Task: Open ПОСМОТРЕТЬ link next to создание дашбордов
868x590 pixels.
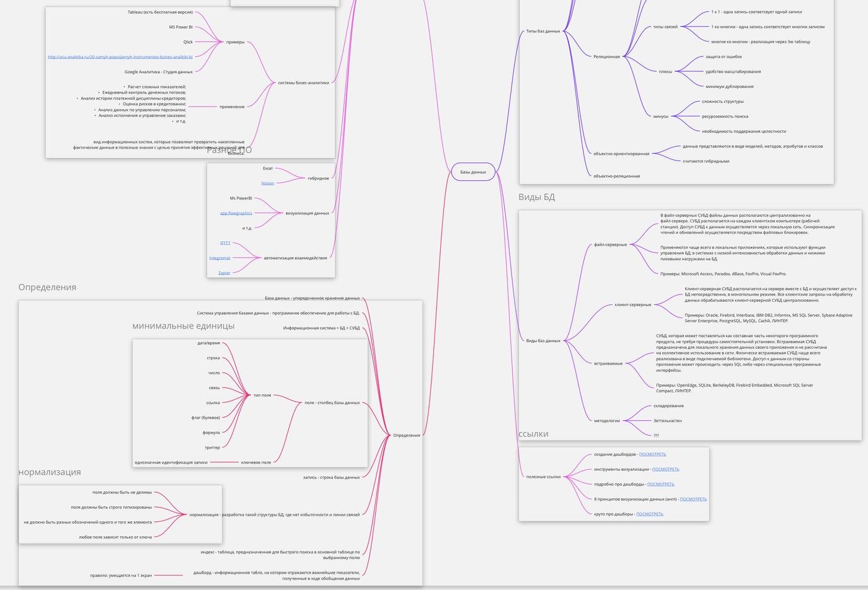Action: (652, 454)
